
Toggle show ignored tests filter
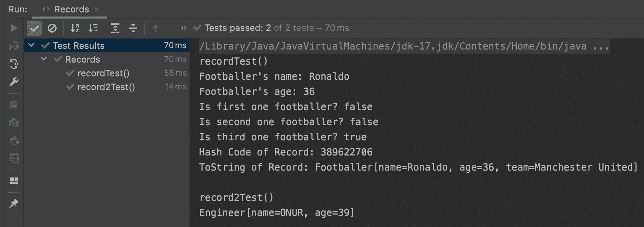pyautogui.click(x=52, y=28)
